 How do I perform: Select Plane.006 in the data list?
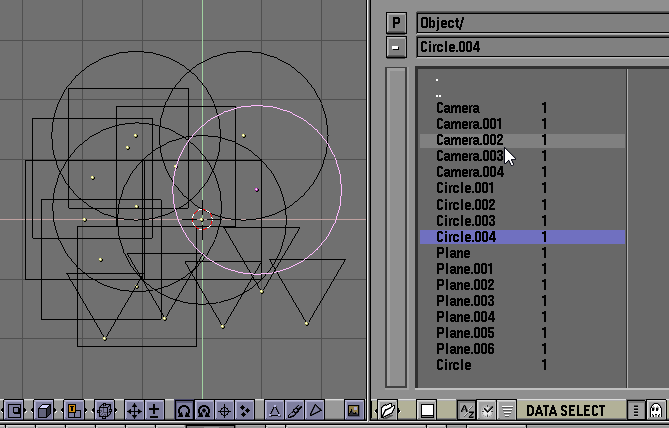522,349
